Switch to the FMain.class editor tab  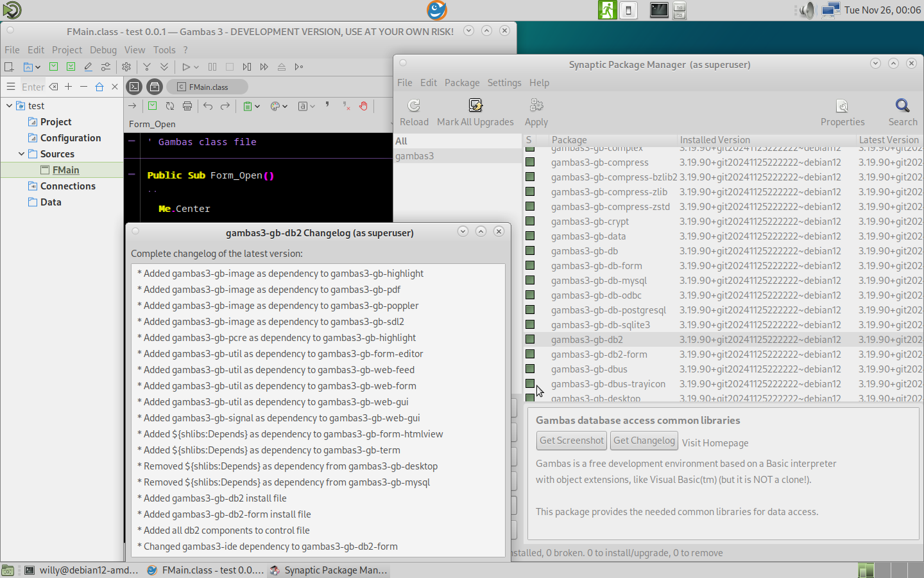point(207,87)
